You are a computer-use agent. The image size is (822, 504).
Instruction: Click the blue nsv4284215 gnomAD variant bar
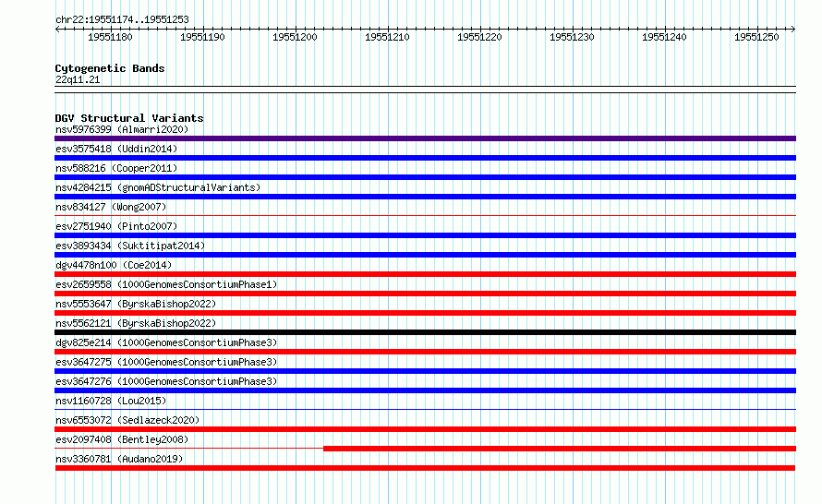click(425, 197)
